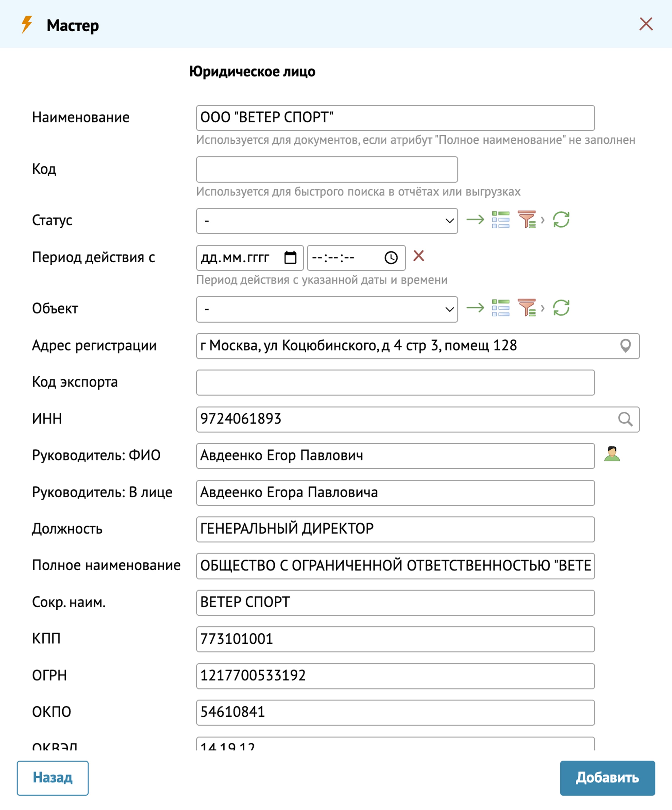Close the Мастер dialog
Viewport: 672px width, 810px height.
point(646,24)
